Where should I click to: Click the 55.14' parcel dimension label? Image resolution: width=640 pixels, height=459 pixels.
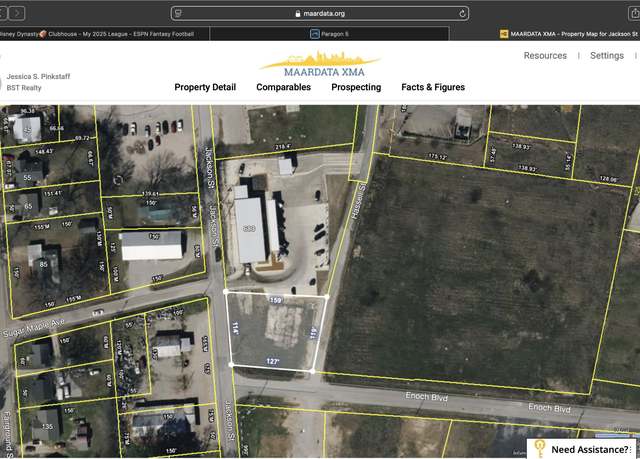point(567,162)
